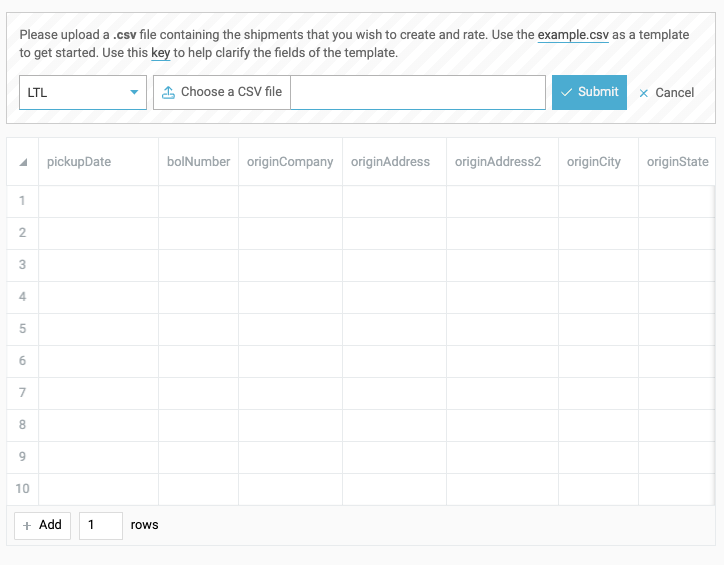724x565 pixels.
Task: Download the example.csv template link
Action: pos(573,35)
